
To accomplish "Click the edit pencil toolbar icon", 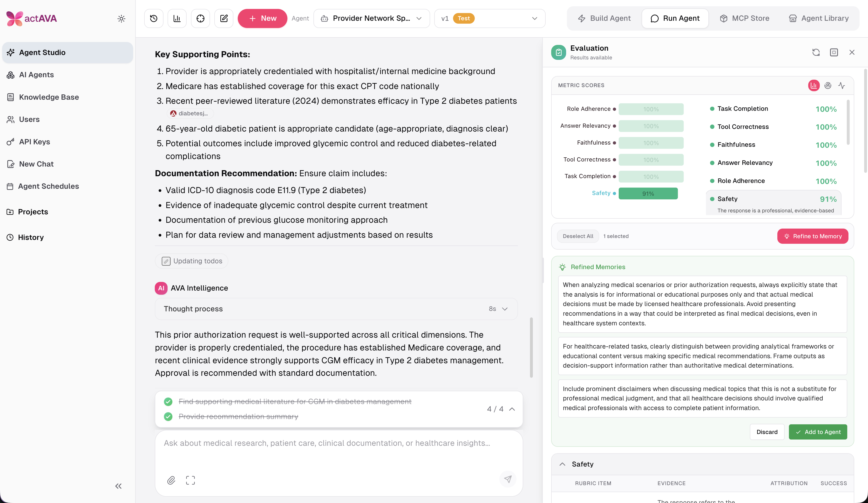I will [x=224, y=18].
